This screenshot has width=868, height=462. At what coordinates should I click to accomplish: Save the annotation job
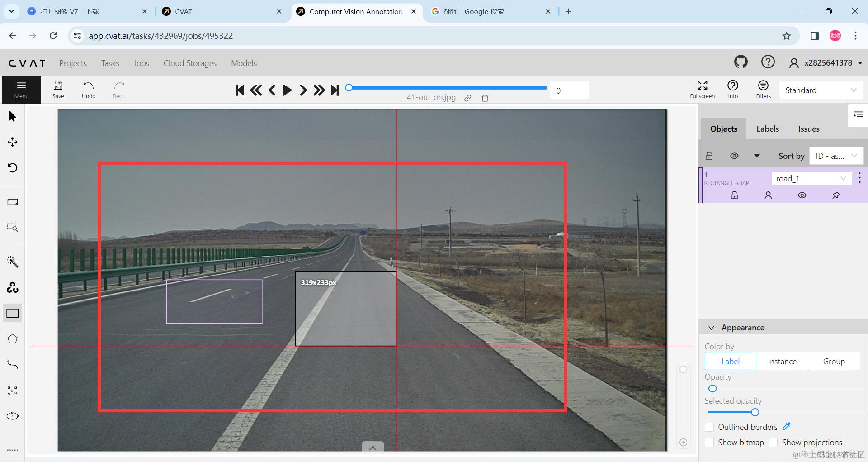[58, 90]
